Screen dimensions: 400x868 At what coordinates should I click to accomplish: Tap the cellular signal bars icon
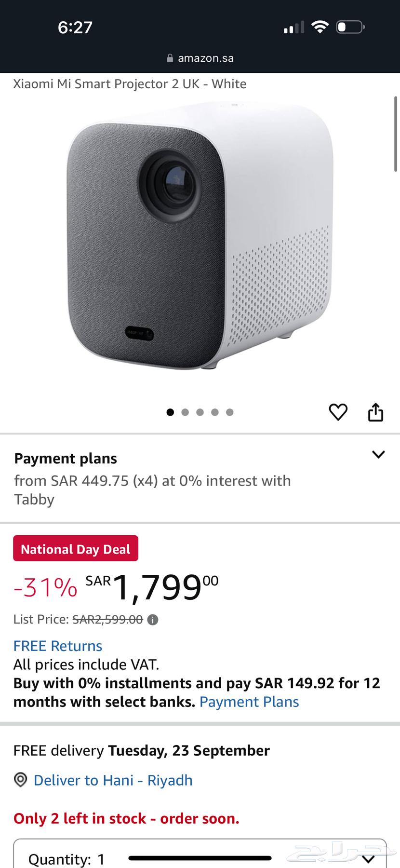[294, 27]
